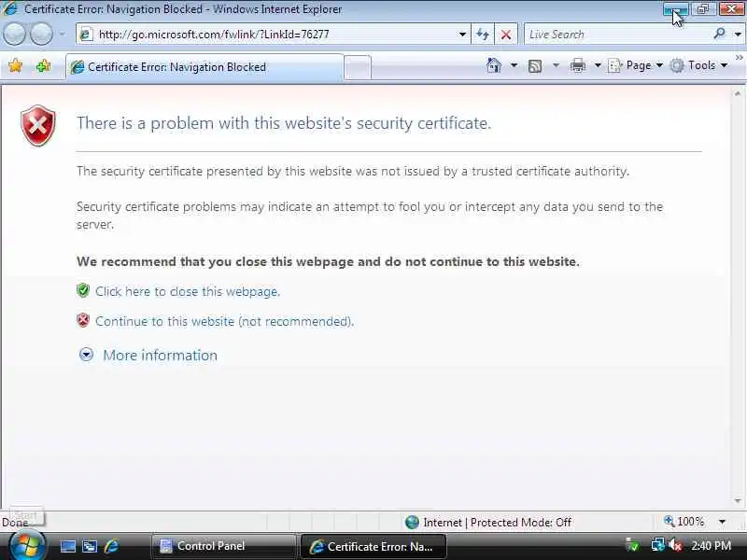
Task: Launch Internet Explorer from quick launch
Action: click(111, 546)
